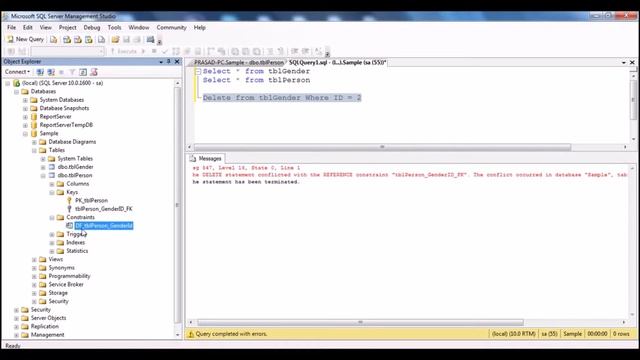Close the Object Explorer panel
This screenshot has width=640, height=360.
point(177,62)
